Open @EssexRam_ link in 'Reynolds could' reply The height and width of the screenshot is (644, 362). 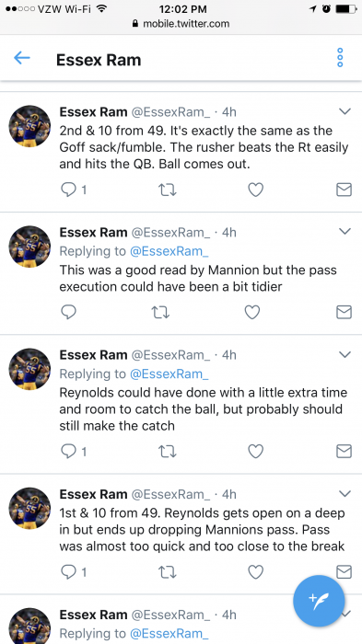169,374
